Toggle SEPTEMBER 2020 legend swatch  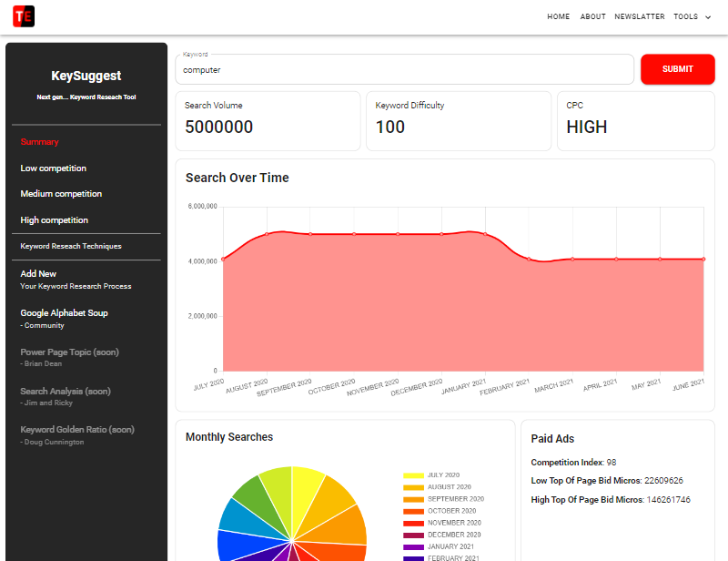(413, 499)
